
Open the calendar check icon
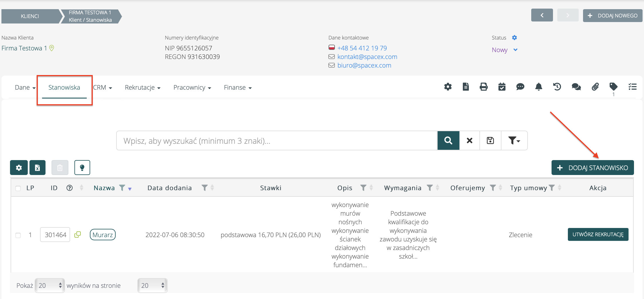502,87
